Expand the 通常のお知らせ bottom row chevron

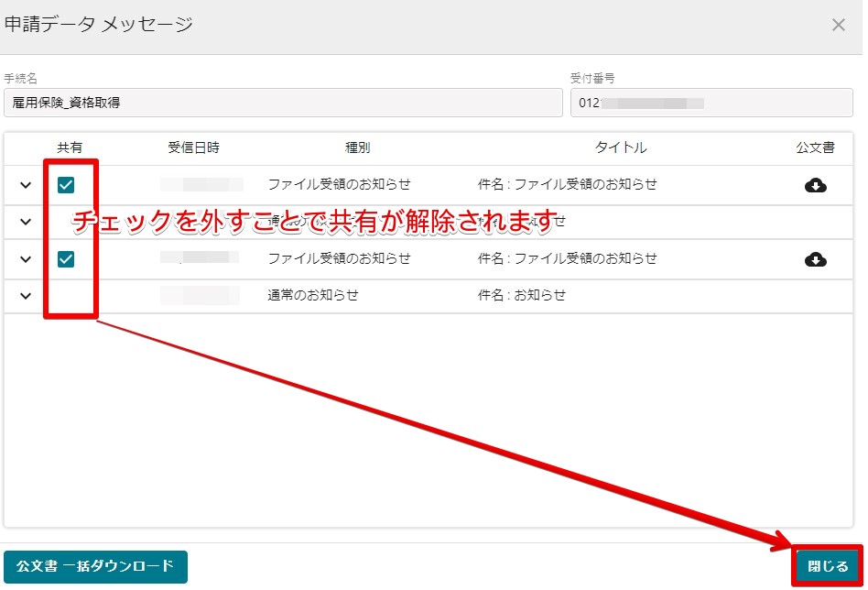[26, 295]
